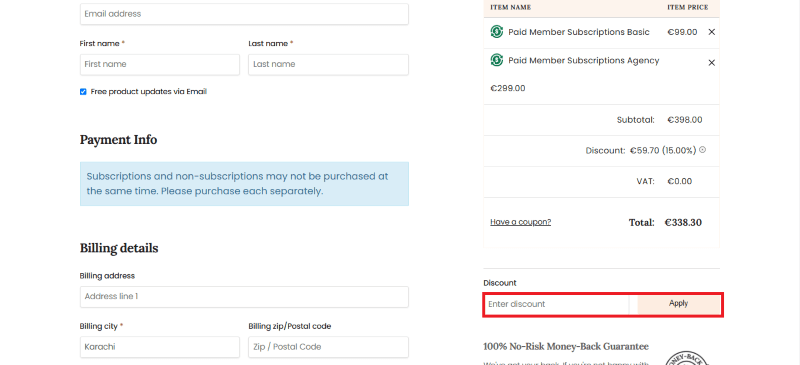
Task: Click Paid Member Subscriptions Basic item name
Action: pos(579,32)
